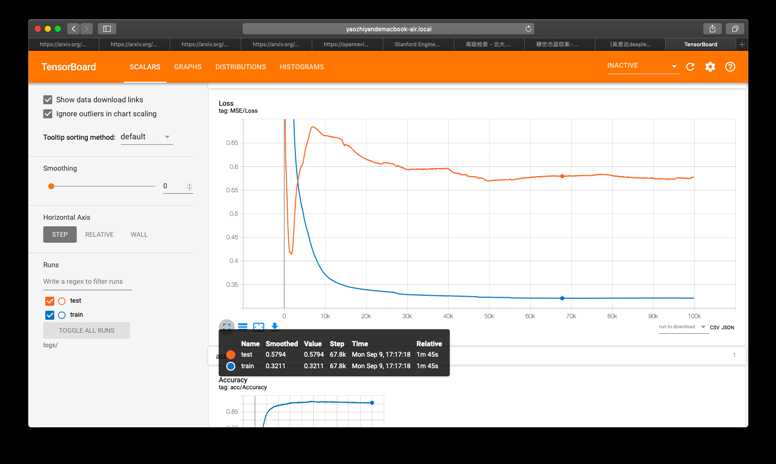Click the runs regex filter field
776x464 pixels.
click(x=87, y=281)
